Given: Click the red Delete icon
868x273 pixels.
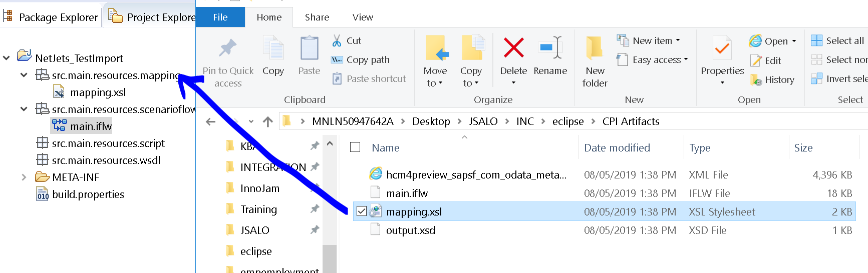Looking at the screenshot, I should pos(514,47).
